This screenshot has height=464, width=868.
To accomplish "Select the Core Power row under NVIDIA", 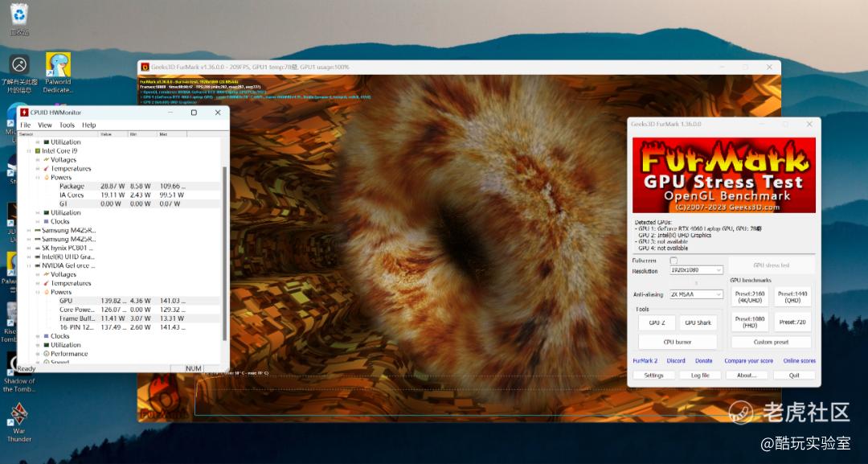I will (x=121, y=310).
